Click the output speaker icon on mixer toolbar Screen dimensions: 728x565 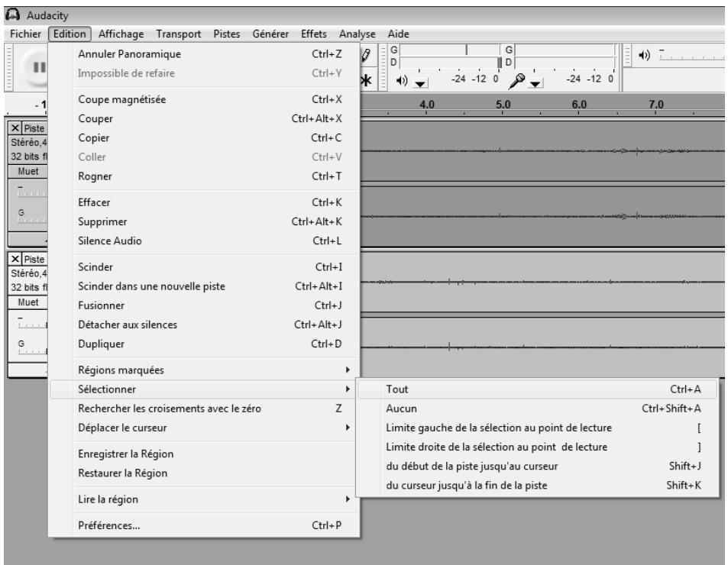click(642, 55)
